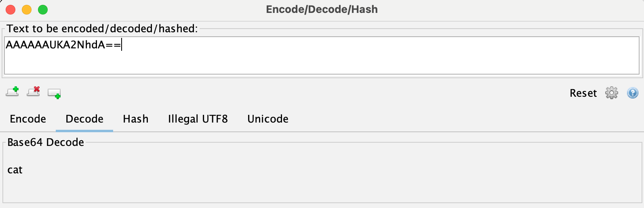Click the Reset button

583,93
